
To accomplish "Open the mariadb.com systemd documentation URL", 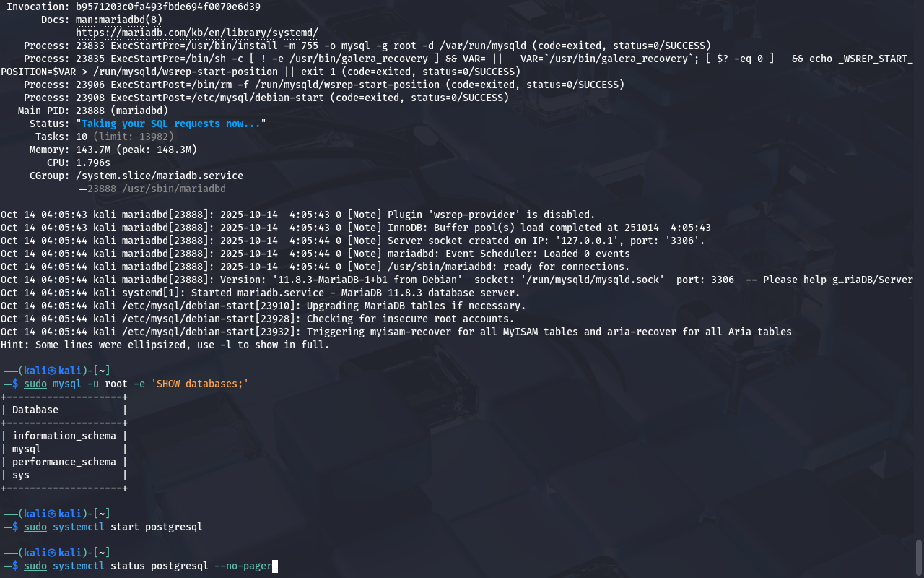I will coord(196,33).
